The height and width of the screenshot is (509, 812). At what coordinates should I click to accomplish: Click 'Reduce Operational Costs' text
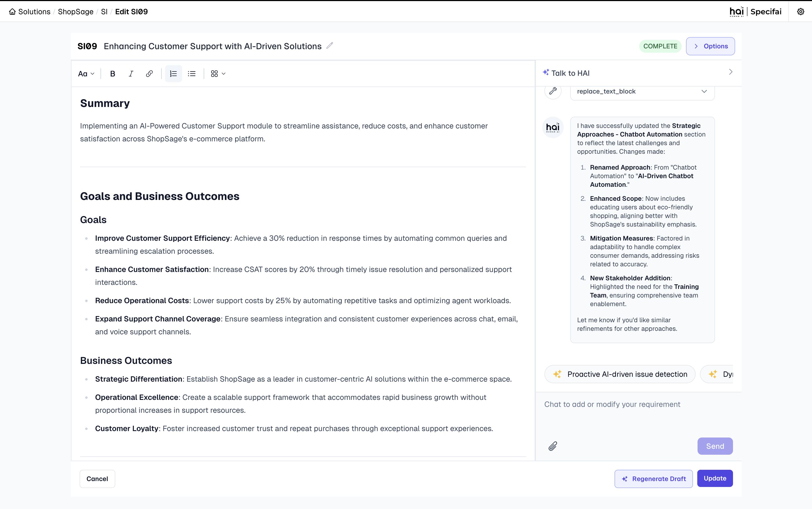(x=142, y=301)
